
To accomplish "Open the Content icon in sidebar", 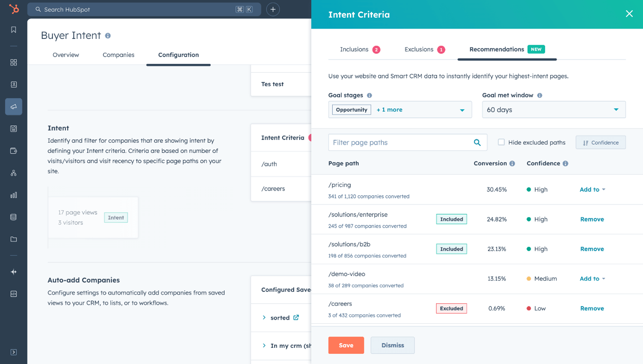I will 13,128.
